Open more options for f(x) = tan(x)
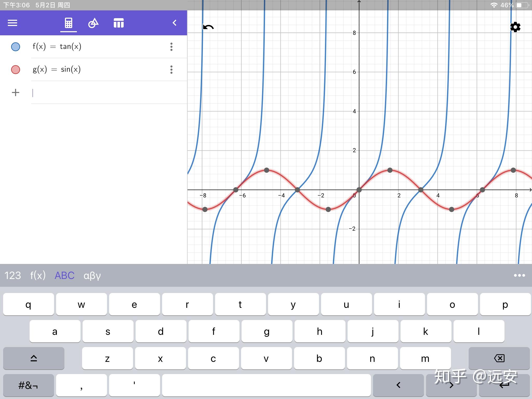 point(171,47)
